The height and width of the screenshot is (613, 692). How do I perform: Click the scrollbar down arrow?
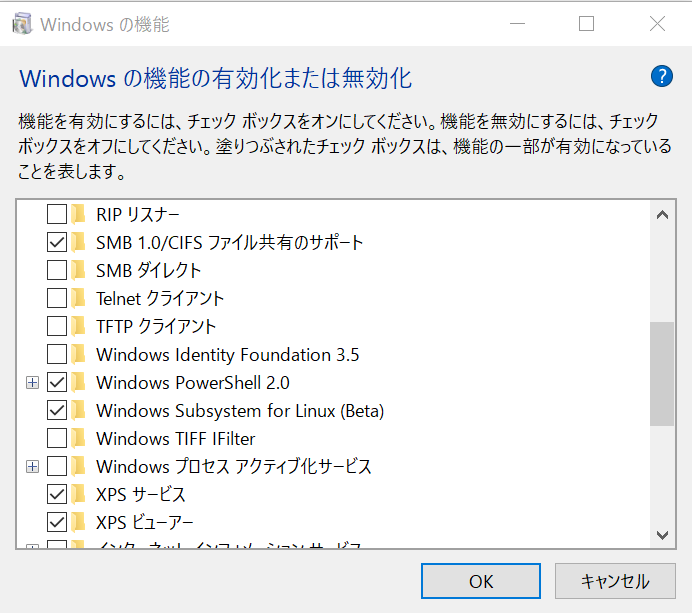[x=661, y=536]
